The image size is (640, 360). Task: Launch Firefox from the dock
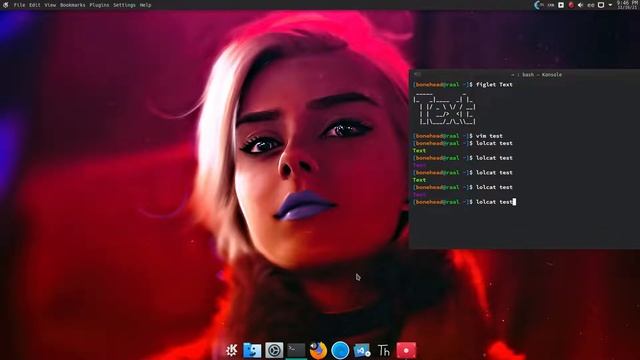pyautogui.click(x=318, y=350)
